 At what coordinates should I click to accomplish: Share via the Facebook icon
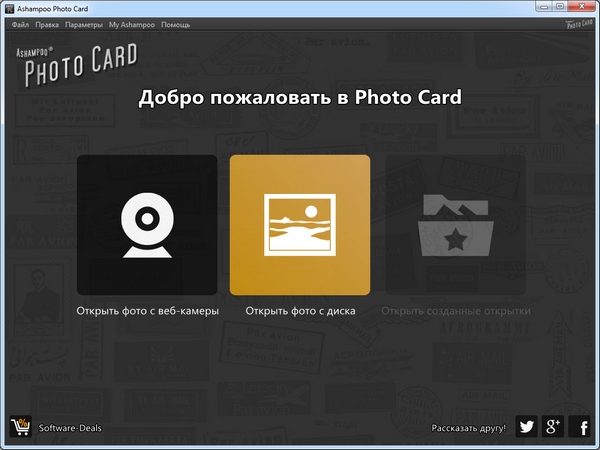tap(579, 428)
